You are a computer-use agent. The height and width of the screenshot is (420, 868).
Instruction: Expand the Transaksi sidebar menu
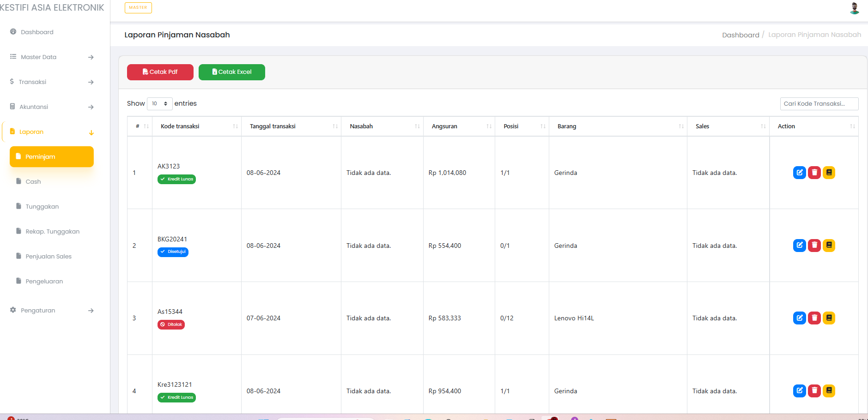tap(52, 82)
